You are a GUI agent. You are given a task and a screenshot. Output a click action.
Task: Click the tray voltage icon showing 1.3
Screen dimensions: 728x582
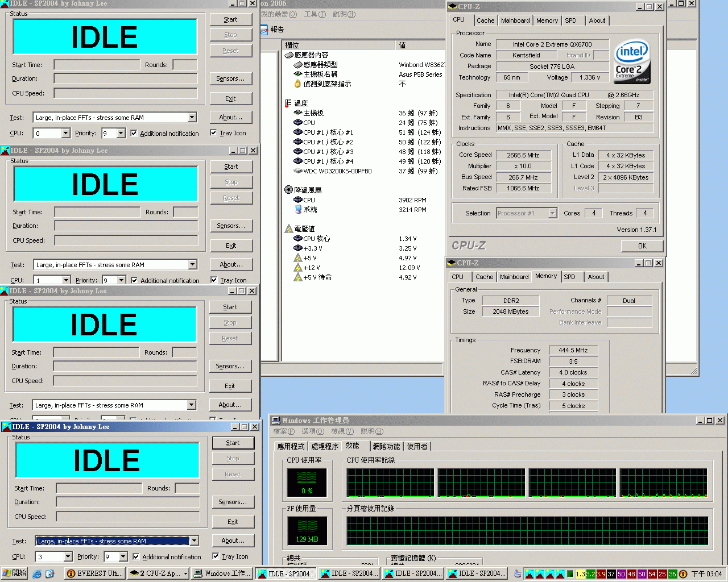point(580,574)
